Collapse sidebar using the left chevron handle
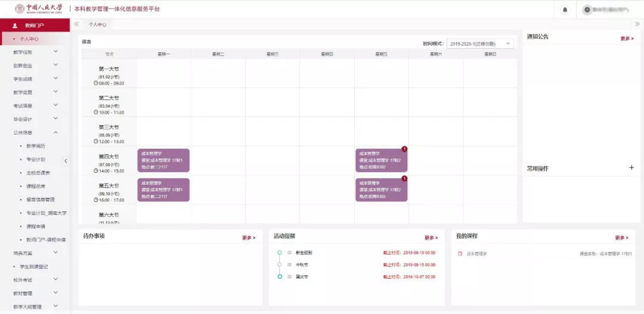This screenshot has width=644, height=314. click(x=66, y=160)
